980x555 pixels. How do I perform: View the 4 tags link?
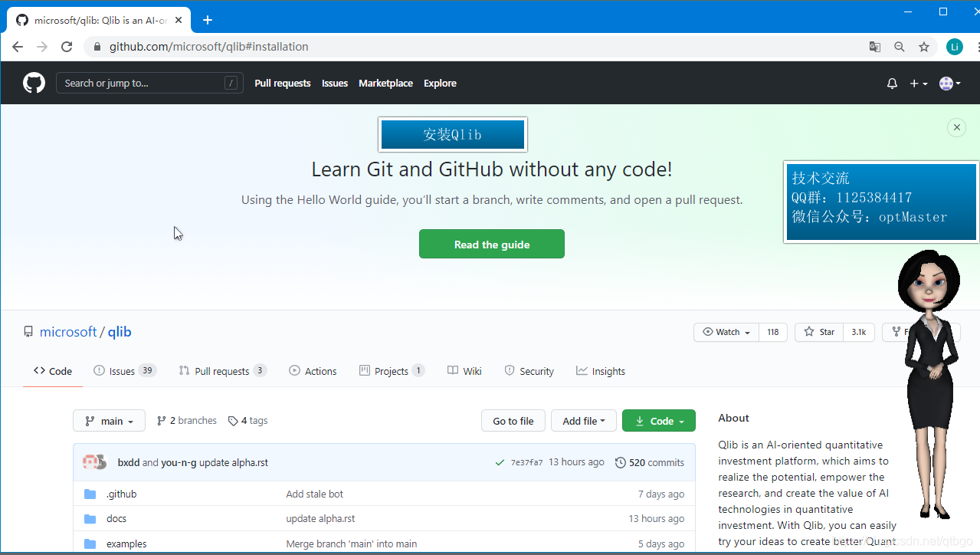[x=247, y=421]
